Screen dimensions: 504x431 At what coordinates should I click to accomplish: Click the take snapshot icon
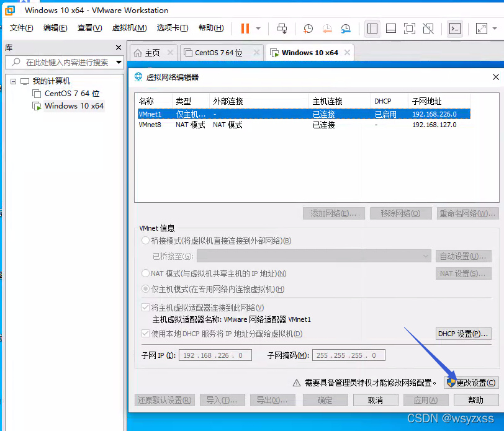pyautogui.click(x=308, y=29)
